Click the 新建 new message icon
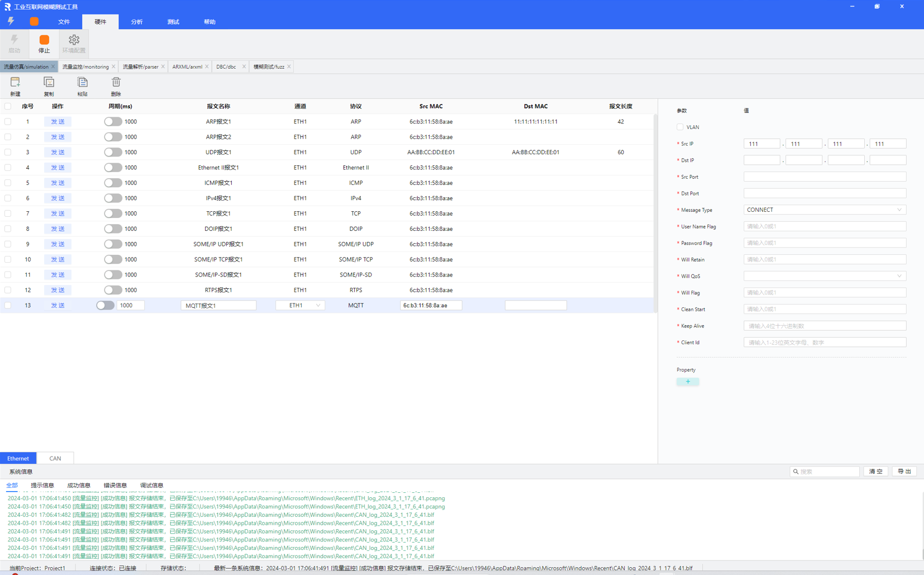This screenshot has height=575, width=924. (15, 83)
